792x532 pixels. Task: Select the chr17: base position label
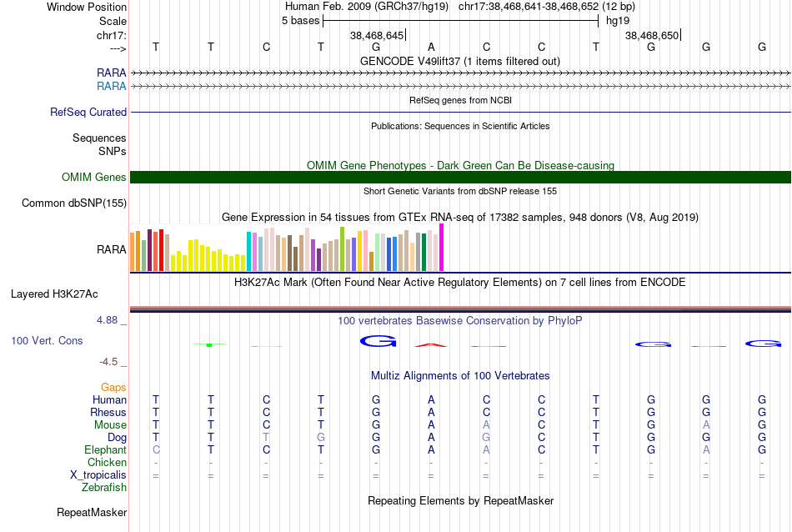click(x=111, y=35)
